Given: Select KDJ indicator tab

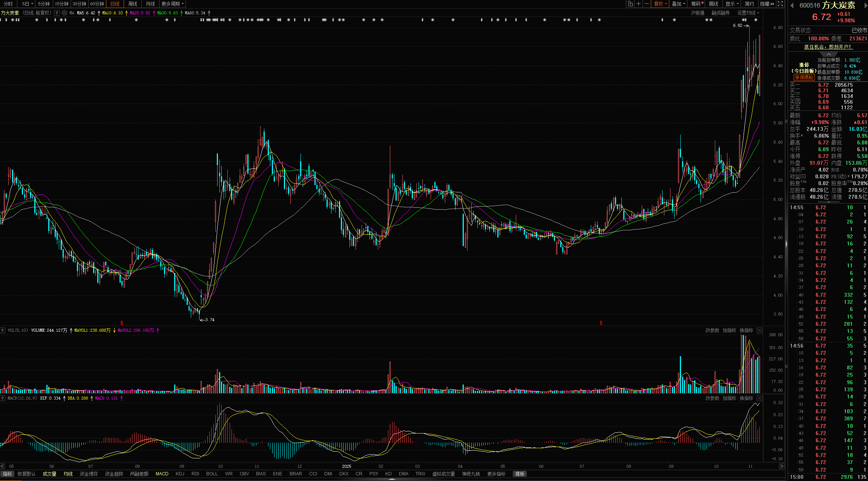Looking at the screenshot, I should pos(180,474).
